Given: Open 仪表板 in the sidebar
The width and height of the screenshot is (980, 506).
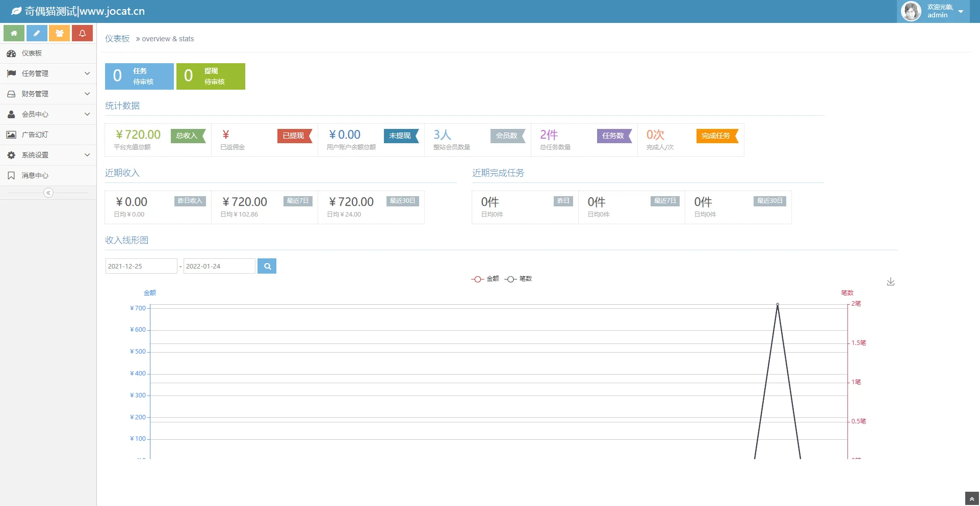Looking at the screenshot, I should [x=48, y=53].
